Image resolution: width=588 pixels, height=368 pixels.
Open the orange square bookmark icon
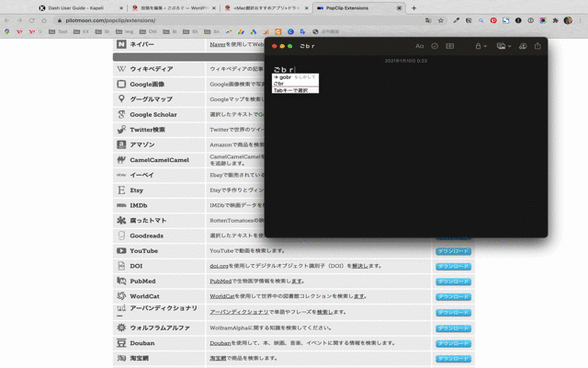tap(277, 31)
